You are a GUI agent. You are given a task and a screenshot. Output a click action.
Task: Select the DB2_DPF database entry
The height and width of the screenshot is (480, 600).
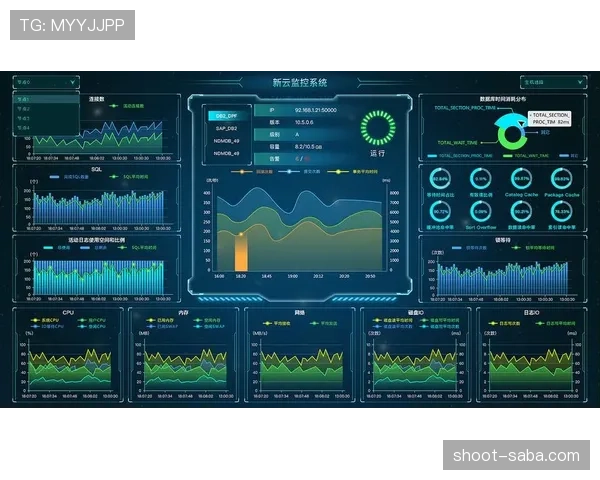coord(227,116)
